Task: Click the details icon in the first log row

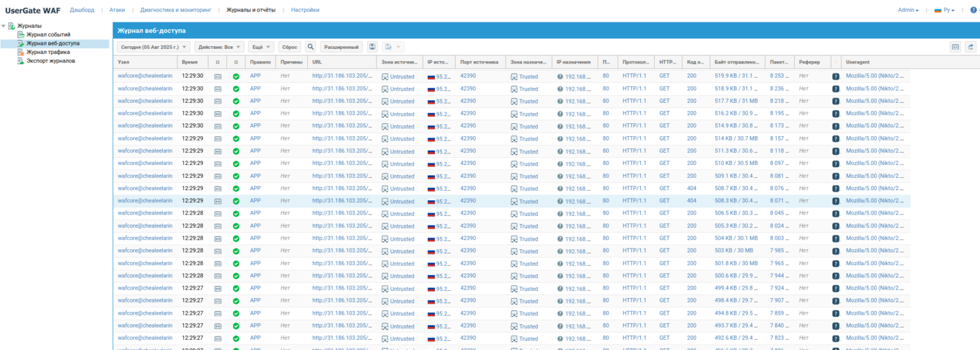Action: click(218, 76)
